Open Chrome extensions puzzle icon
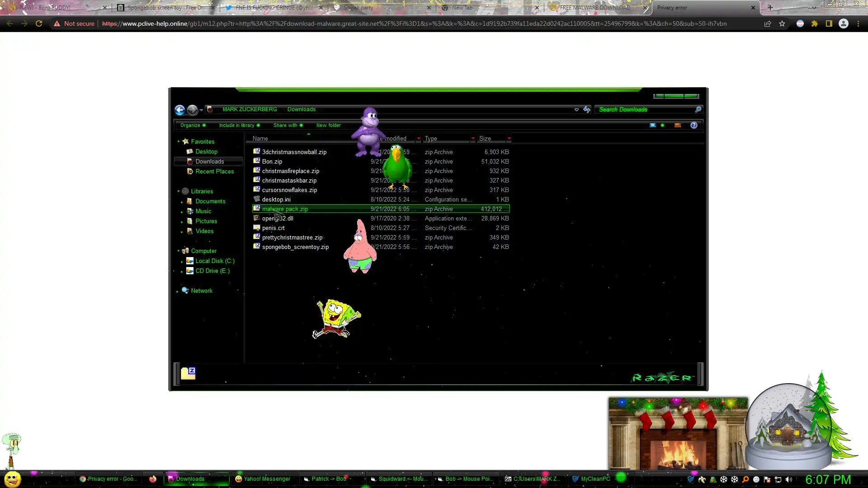This screenshot has width=868, height=488. [x=815, y=23]
